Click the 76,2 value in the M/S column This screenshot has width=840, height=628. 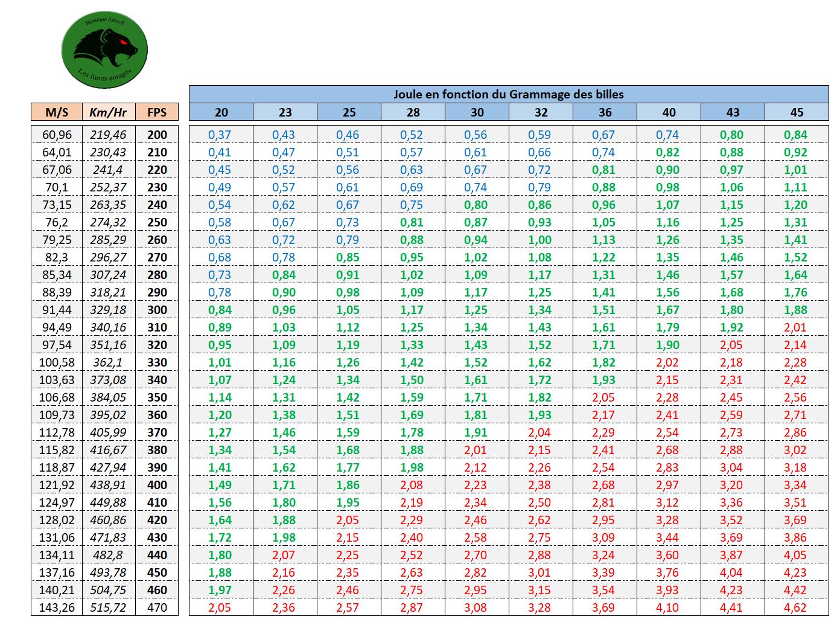click(x=57, y=222)
